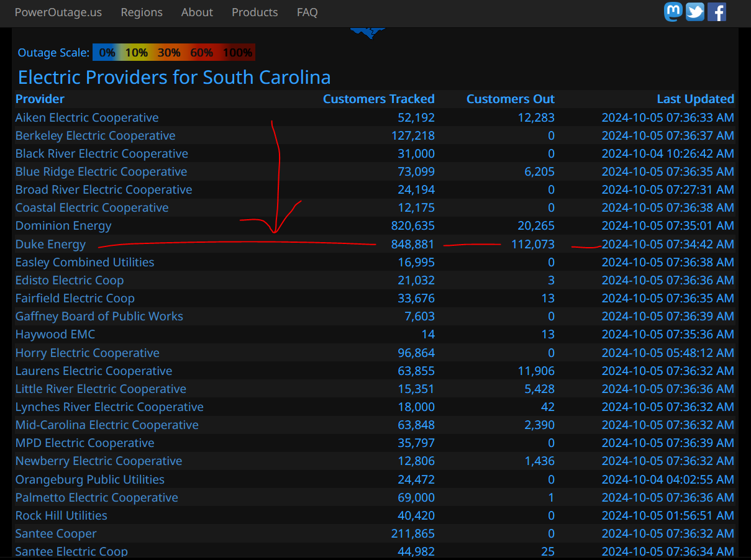Open the About menu item
This screenshot has width=751, height=560.
tap(197, 12)
